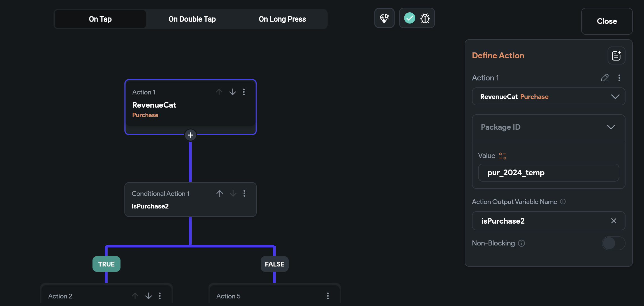Switch to the On Tap tab

pos(100,19)
